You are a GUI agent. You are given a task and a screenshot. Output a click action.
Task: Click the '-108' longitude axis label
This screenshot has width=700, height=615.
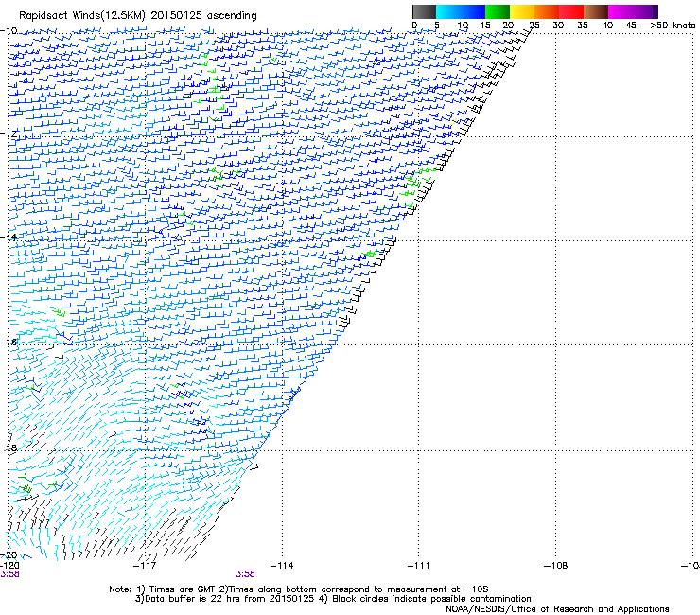[x=556, y=566]
